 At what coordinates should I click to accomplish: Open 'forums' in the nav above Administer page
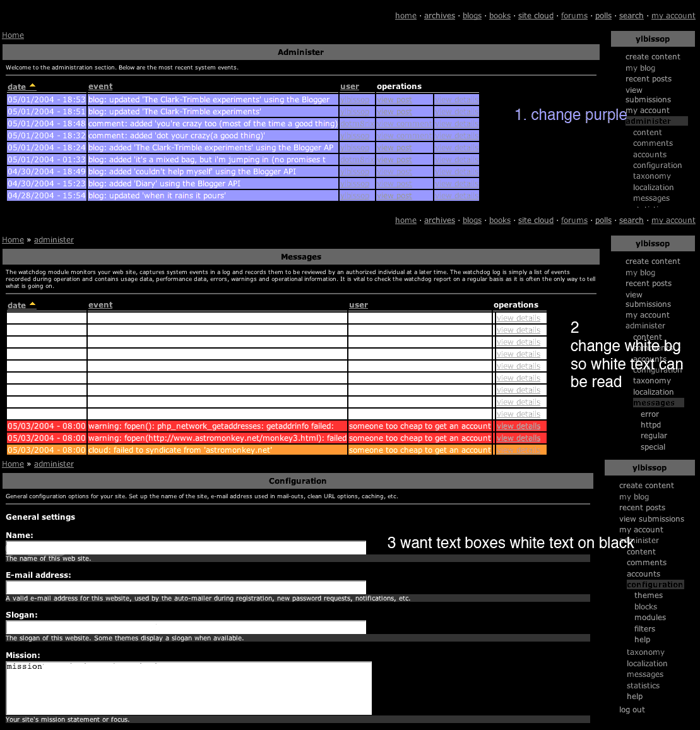point(574,16)
